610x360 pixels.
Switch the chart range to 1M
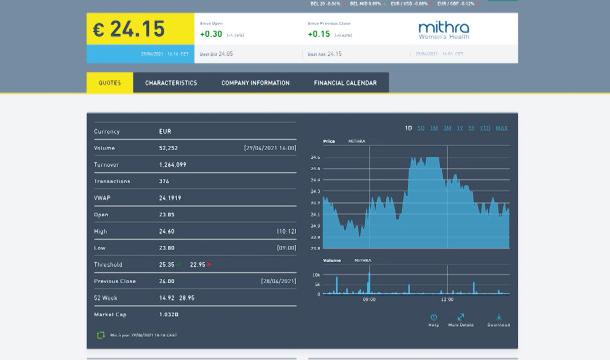[434, 128]
